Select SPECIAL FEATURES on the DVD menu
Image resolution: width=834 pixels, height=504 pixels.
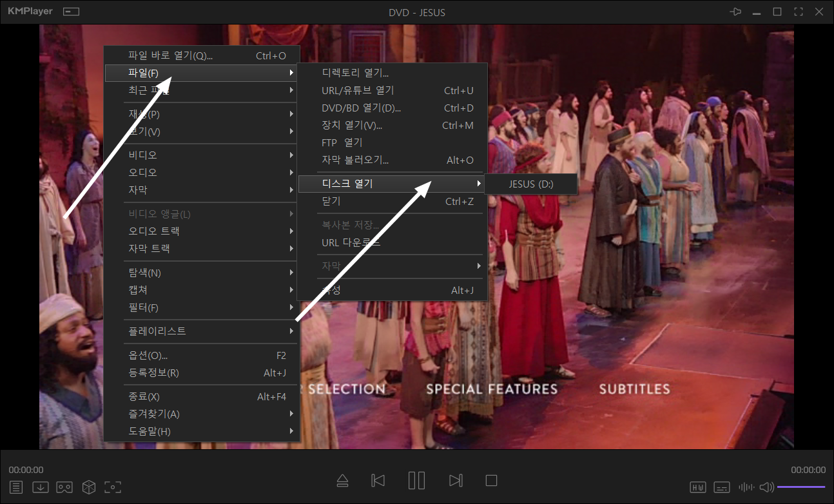point(492,389)
